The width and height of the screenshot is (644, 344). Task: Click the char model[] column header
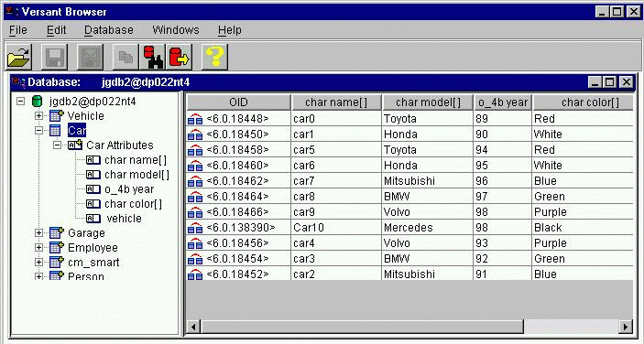coord(428,102)
